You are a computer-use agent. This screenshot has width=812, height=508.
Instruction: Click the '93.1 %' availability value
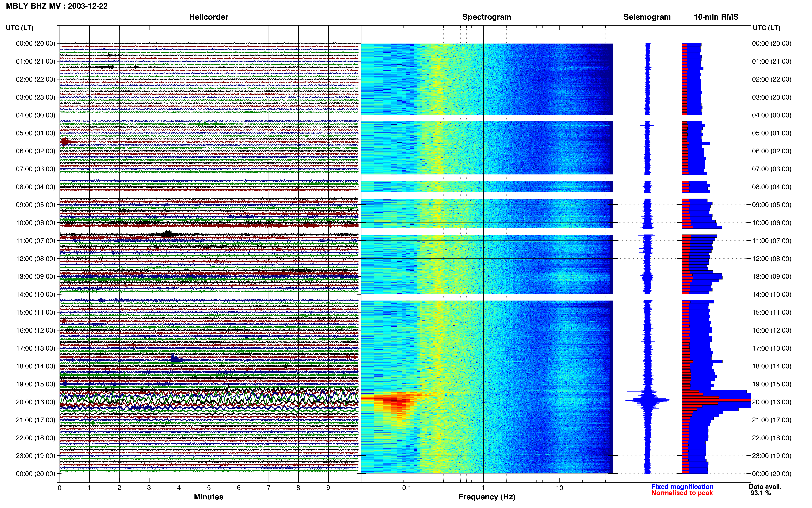point(761,493)
